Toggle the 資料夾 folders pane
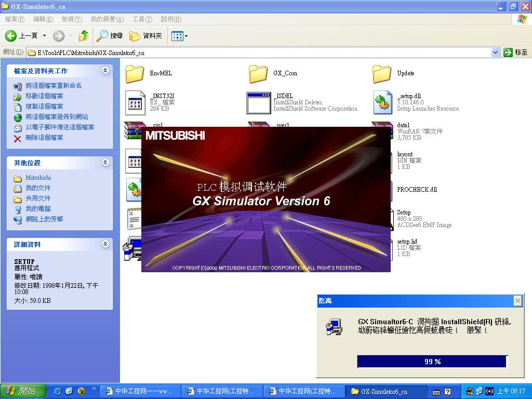The image size is (532, 399). click(145, 36)
